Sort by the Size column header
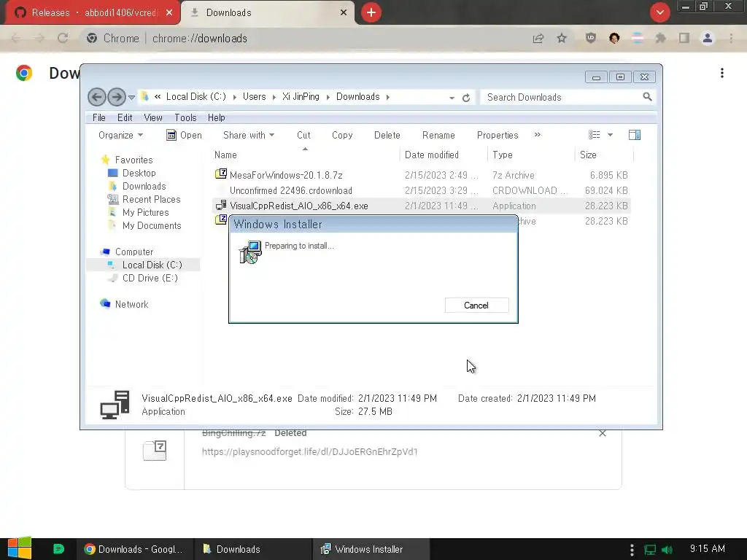The height and width of the screenshot is (560, 747). tap(588, 155)
